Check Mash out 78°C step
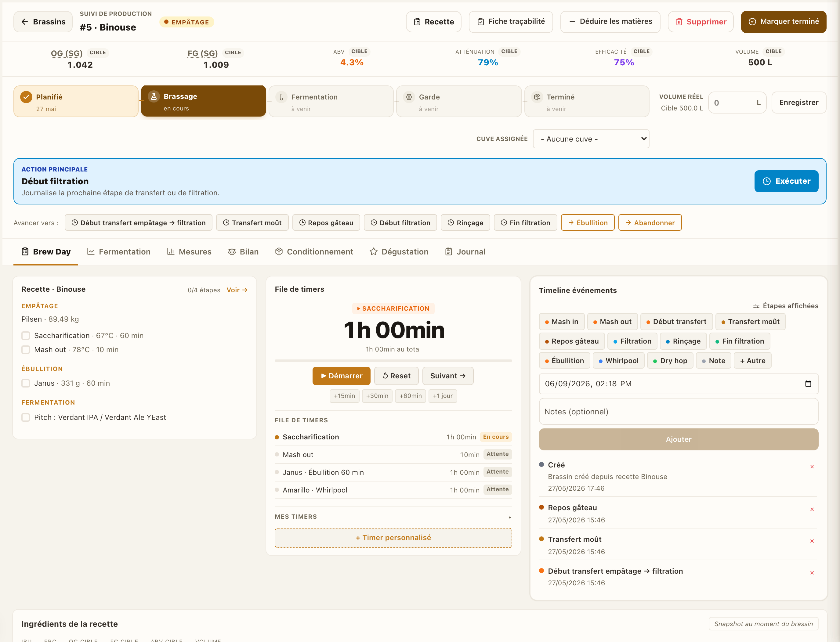Screen dimensions: 840x642 tap(26, 350)
